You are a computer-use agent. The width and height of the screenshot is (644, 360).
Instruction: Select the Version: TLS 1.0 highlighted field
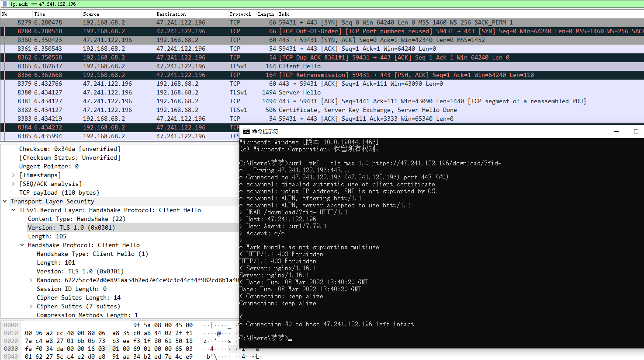tap(71, 227)
